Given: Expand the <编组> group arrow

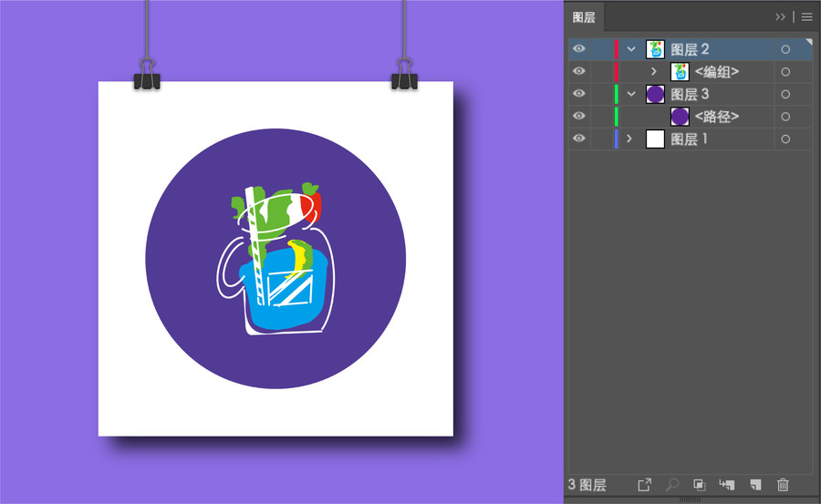Looking at the screenshot, I should (x=653, y=71).
